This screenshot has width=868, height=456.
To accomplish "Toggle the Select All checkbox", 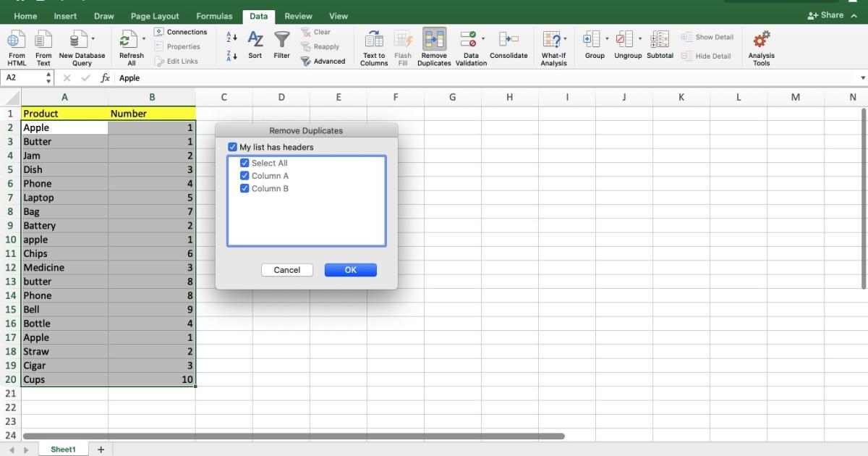I will (244, 163).
